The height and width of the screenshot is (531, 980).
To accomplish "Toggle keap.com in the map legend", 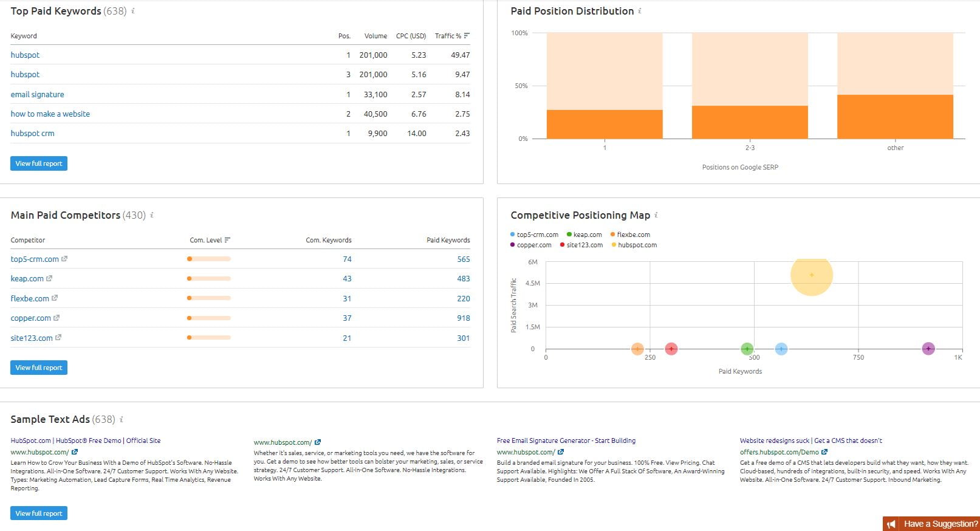I will coord(584,235).
